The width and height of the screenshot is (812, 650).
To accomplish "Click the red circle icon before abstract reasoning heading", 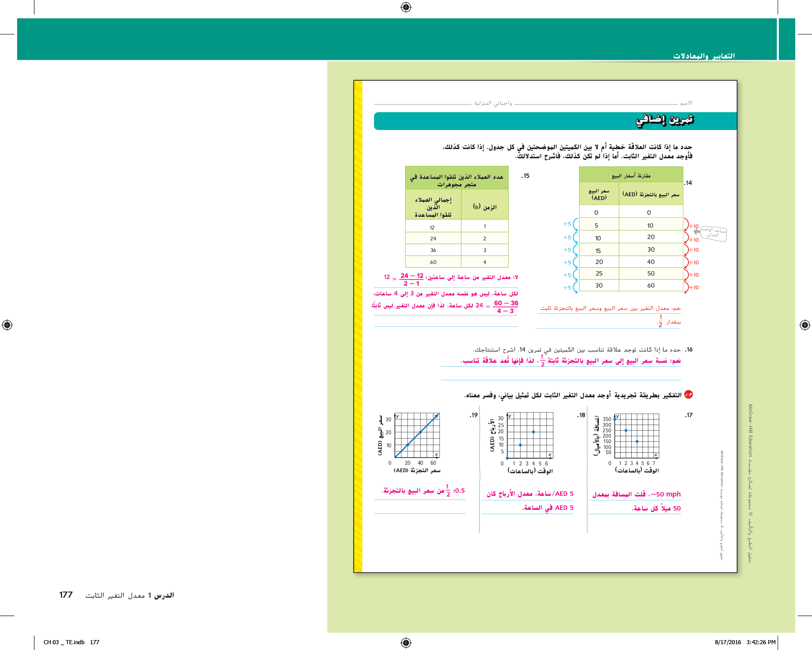I will [688, 395].
